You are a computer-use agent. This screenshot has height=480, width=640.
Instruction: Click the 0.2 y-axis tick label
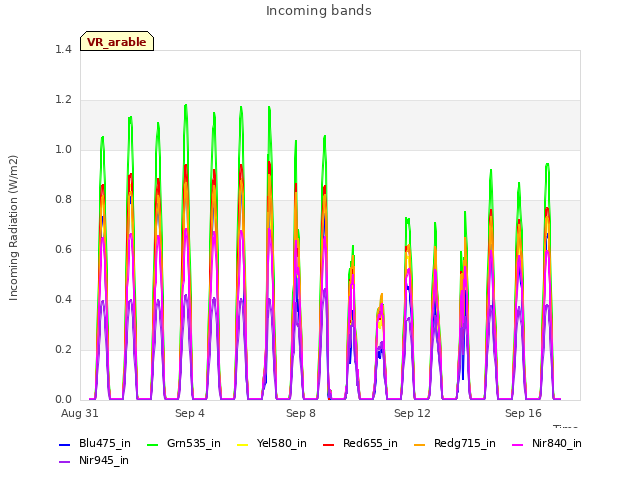click(x=63, y=349)
